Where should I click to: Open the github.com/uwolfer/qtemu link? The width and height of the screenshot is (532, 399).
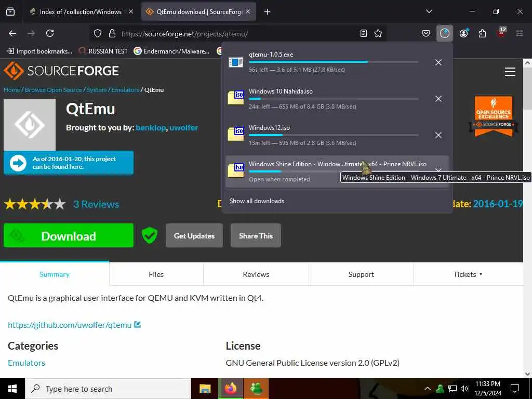click(70, 325)
